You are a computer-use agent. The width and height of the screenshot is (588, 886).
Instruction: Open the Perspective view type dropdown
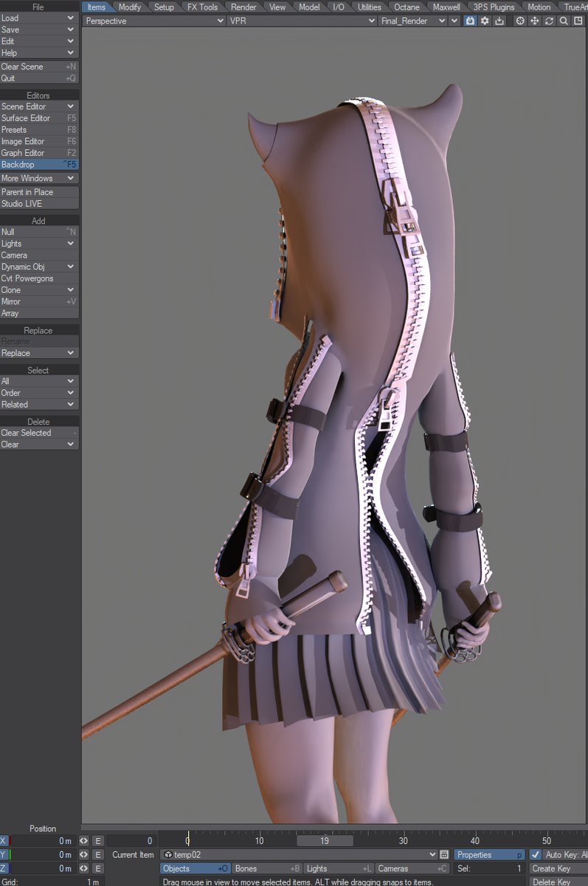coord(154,21)
